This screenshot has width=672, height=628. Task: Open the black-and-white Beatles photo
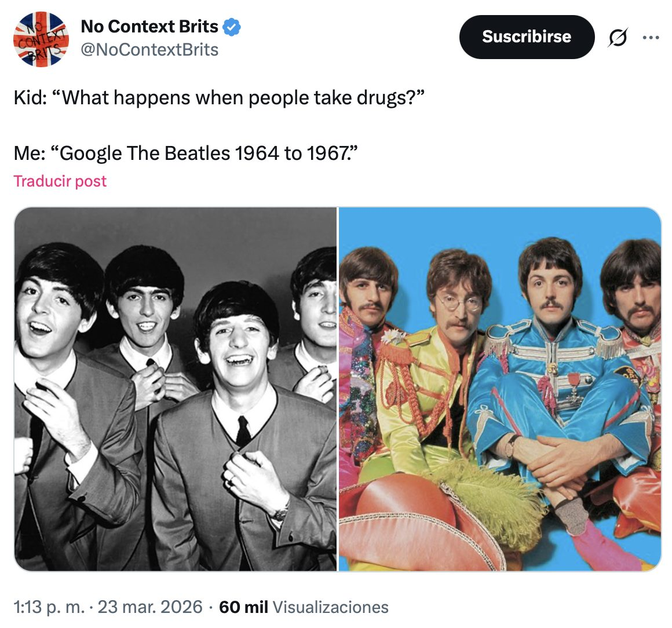(176, 389)
